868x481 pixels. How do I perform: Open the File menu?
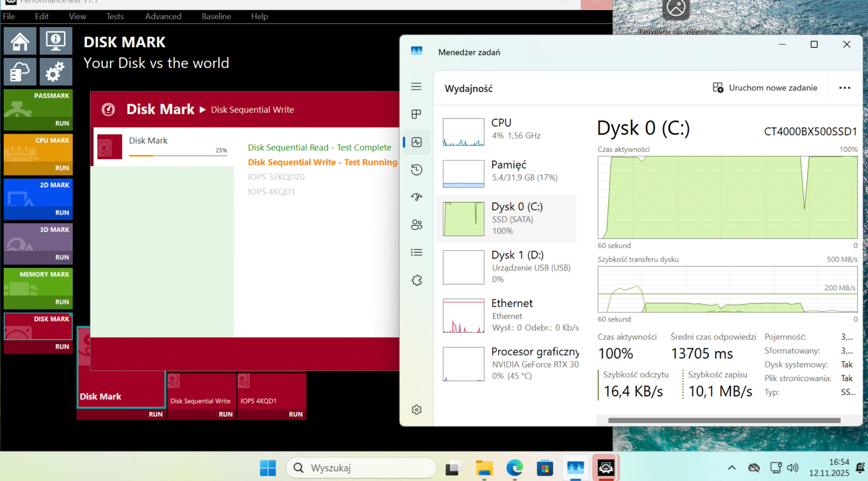[9, 16]
